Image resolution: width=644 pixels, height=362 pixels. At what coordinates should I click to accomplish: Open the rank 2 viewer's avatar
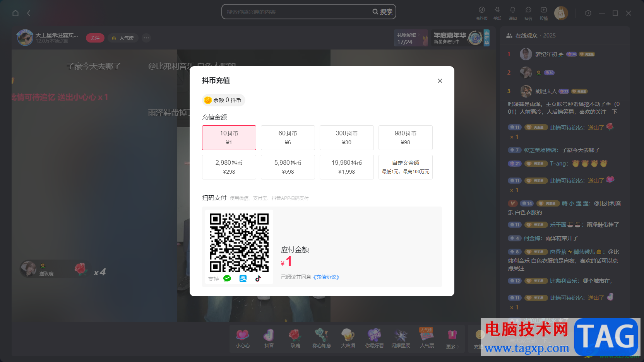click(x=526, y=72)
